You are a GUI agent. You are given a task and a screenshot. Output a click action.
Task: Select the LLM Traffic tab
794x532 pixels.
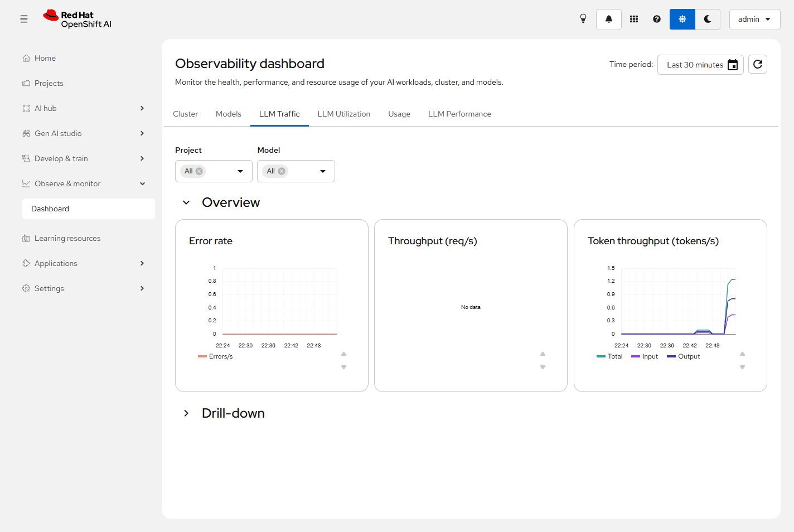(x=279, y=114)
